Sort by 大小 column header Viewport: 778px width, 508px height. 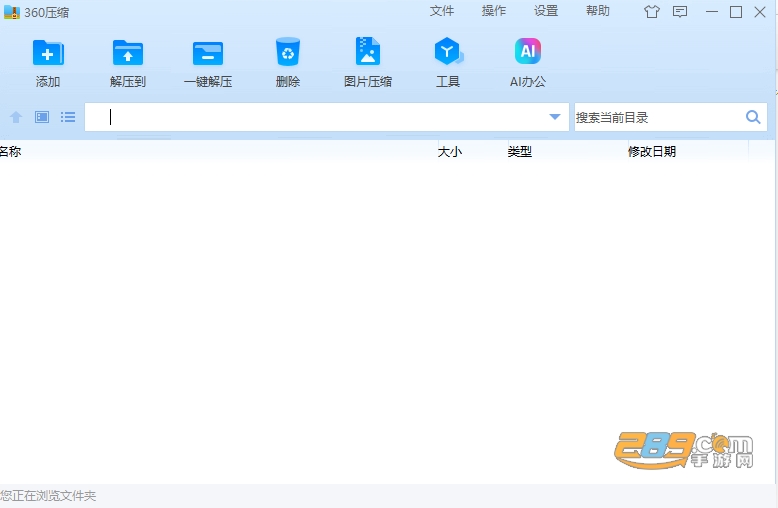click(x=450, y=151)
